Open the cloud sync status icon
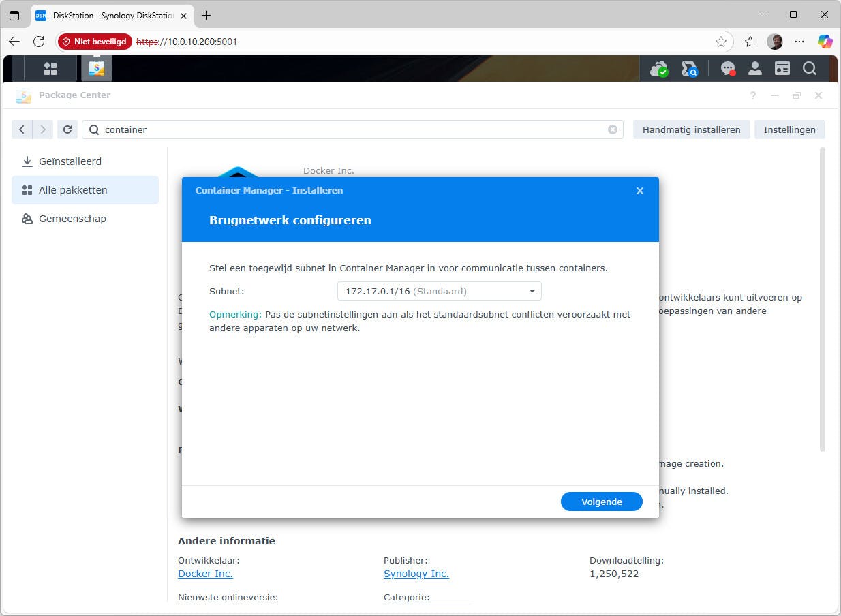The width and height of the screenshot is (841, 616). pos(658,68)
